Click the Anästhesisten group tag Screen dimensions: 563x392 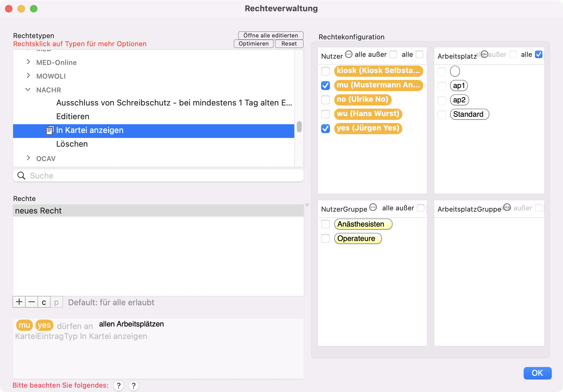point(363,224)
